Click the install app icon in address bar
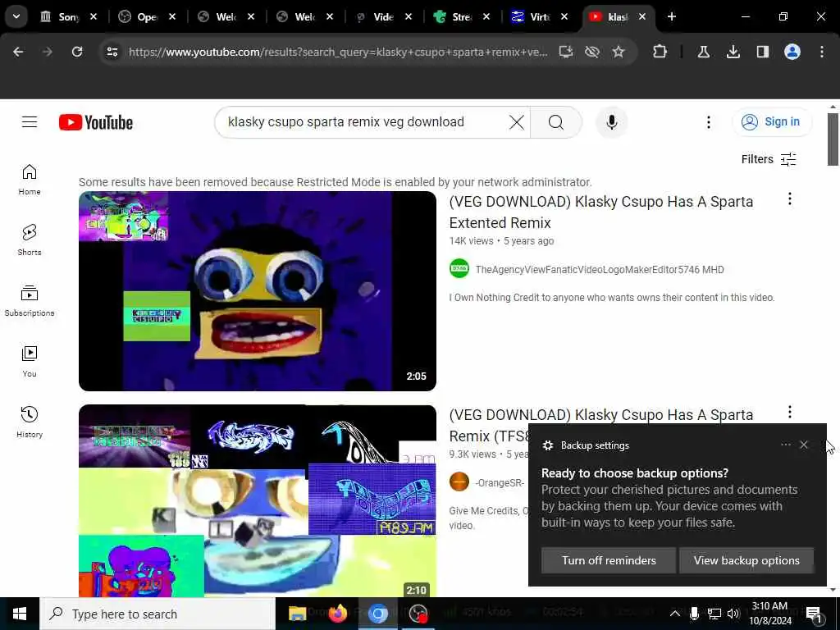Screen dimensions: 840x630 pyautogui.click(x=566, y=52)
